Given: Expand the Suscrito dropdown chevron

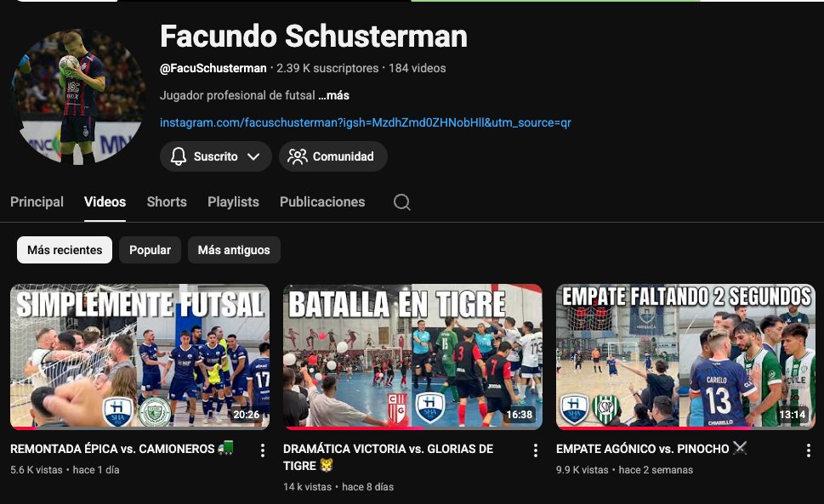Looking at the screenshot, I should (253, 156).
